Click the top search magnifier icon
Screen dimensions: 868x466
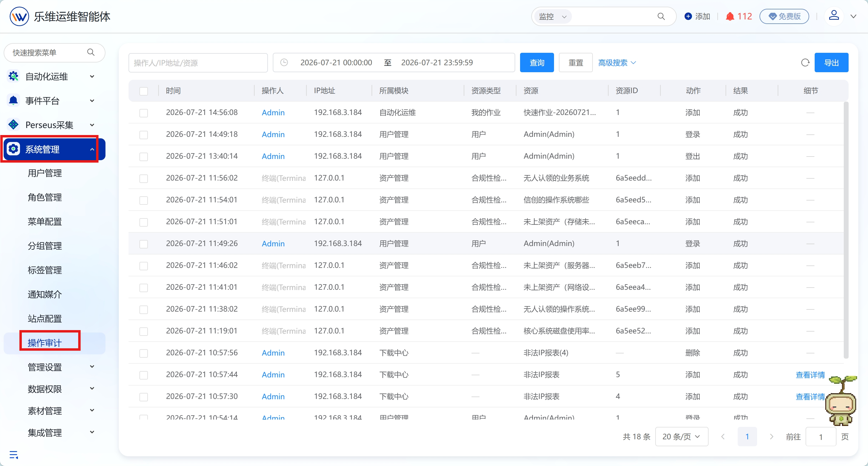click(661, 16)
